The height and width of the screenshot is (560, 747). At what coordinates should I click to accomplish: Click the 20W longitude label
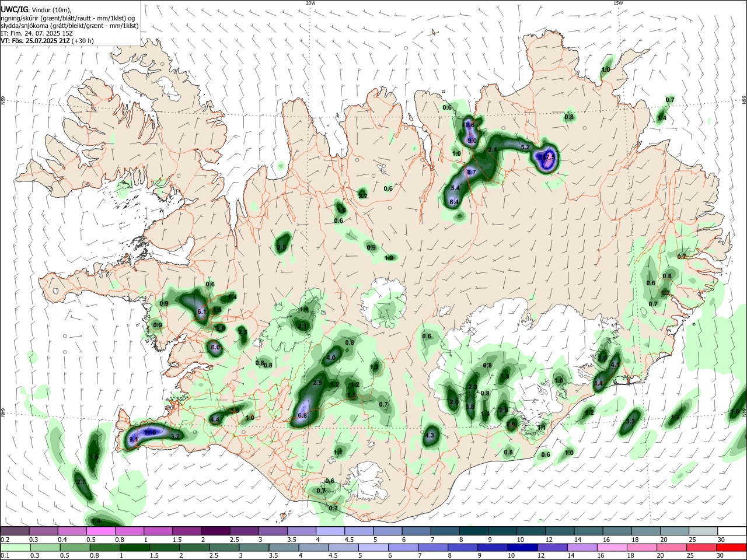click(x=310, y=3)
